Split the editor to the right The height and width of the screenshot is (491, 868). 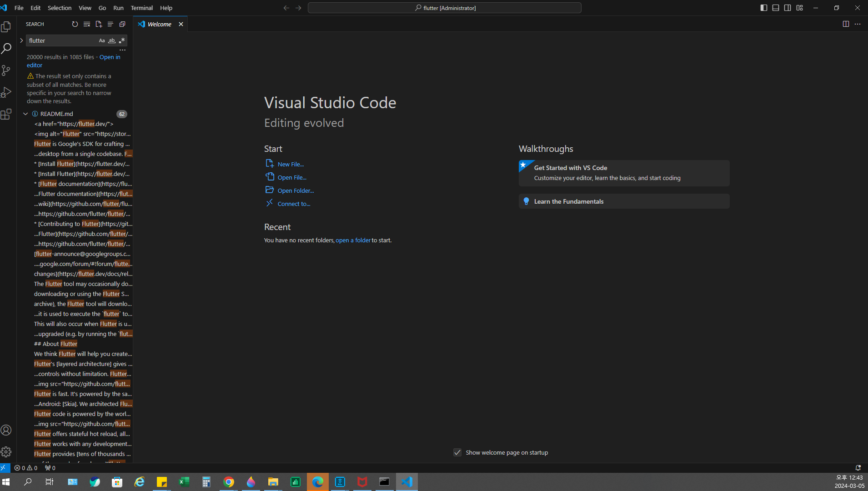click(846, 24)
